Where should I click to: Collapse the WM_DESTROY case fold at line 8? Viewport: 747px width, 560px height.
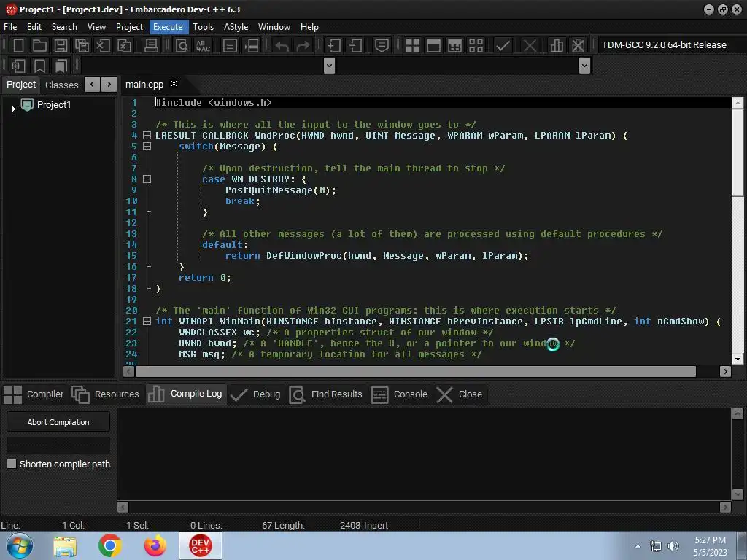coord(147,179)
